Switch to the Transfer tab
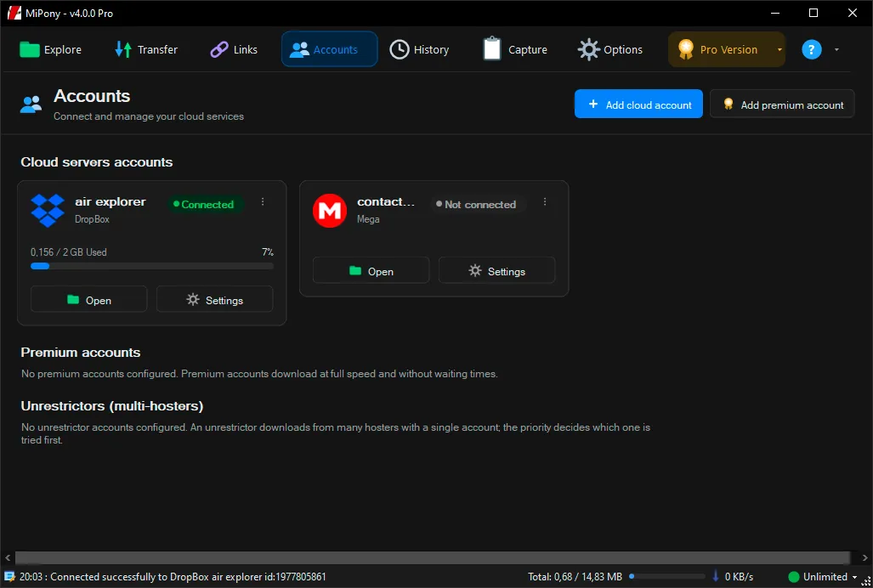Image resolution: width=873 pixels, height=588 pixels. [146, 49]
